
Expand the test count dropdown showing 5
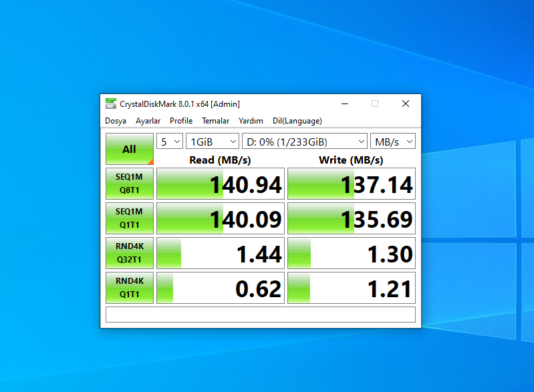click(x=170, y=141)
